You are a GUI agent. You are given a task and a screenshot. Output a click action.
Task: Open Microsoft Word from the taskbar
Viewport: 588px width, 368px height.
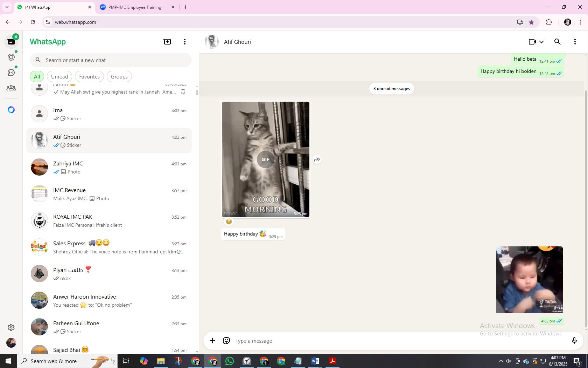point(315,361)
